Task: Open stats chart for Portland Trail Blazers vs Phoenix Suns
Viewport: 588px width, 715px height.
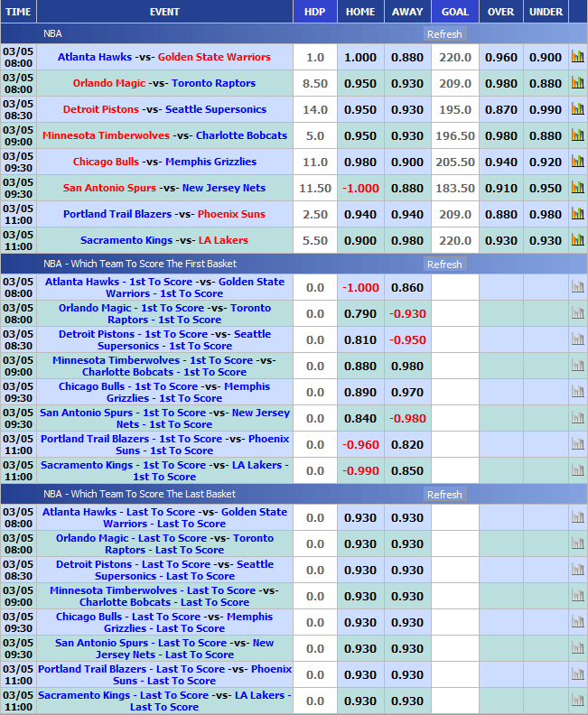Action: pos(577,213)
